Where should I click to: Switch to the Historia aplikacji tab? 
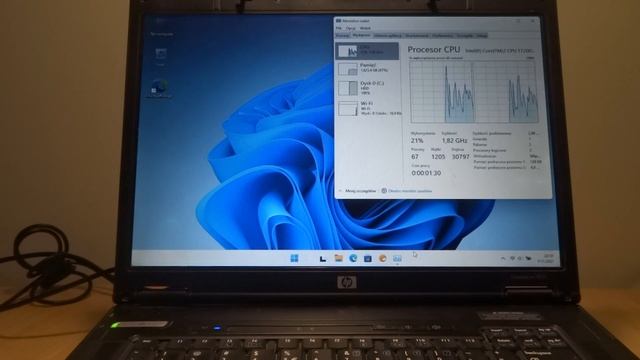click(x=388, y=36)
